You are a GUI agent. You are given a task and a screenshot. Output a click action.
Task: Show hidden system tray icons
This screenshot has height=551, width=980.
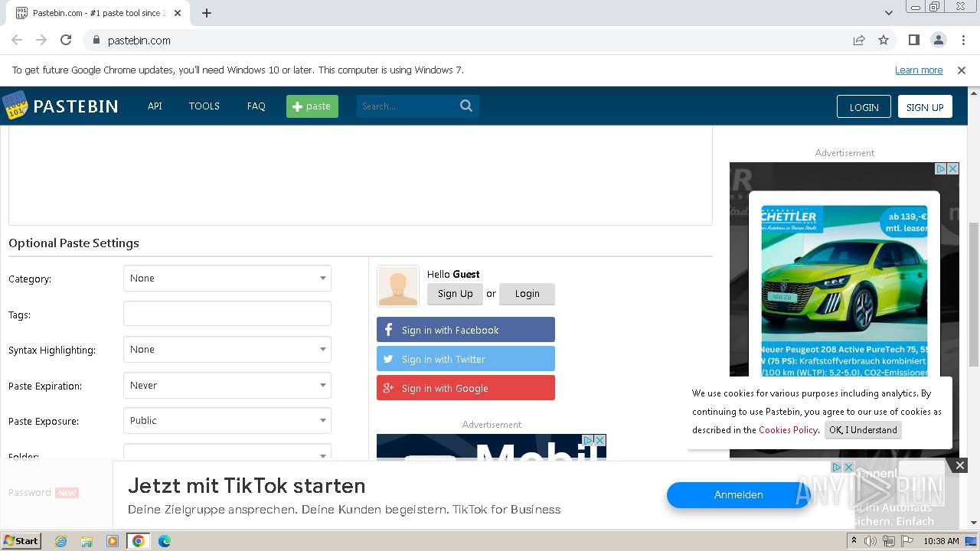[854, 541]
